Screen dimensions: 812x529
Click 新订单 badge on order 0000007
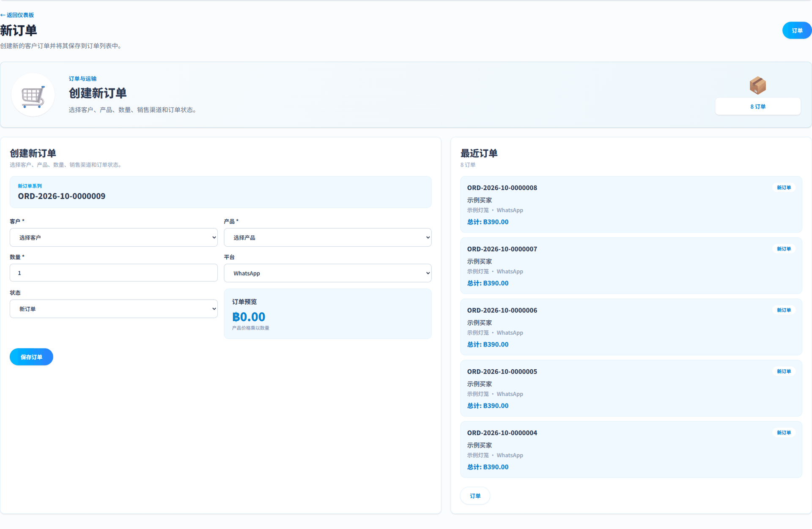coord(784,249)
